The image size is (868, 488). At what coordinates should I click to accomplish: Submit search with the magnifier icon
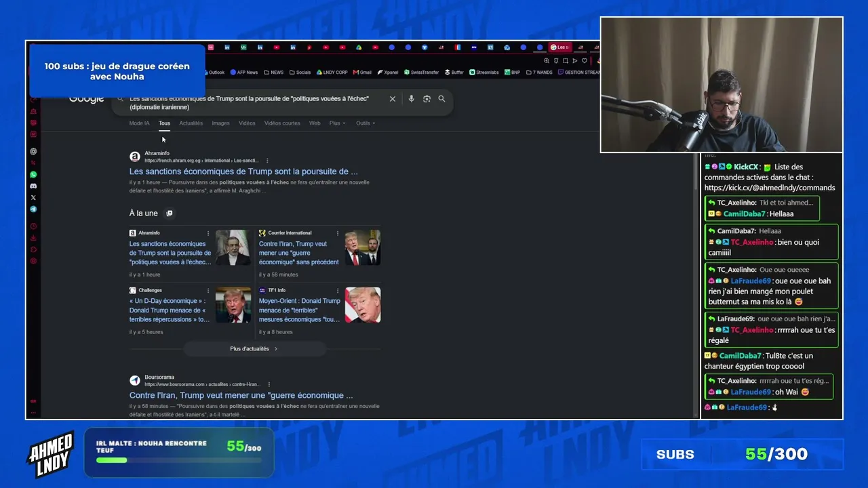point(441,99)
